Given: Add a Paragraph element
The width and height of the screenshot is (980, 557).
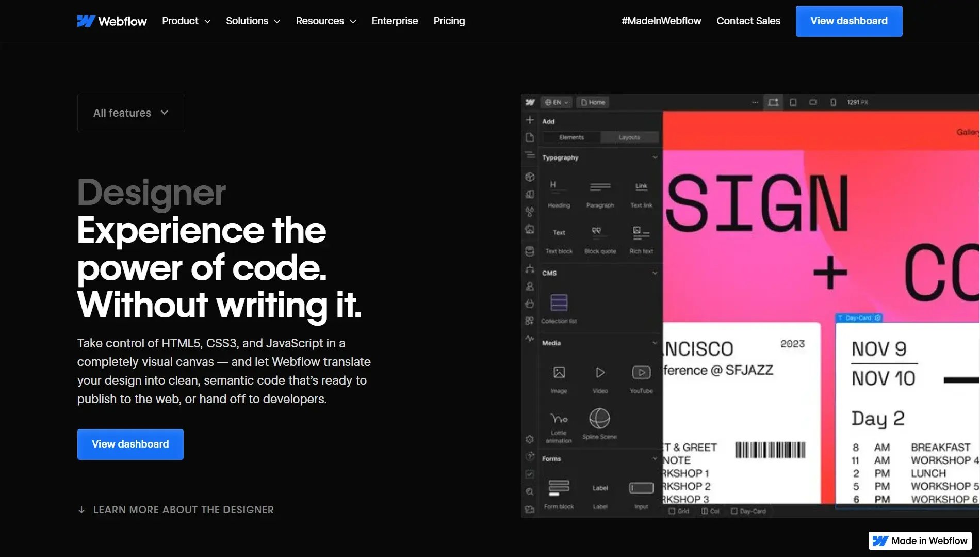Looking at the screenshot, I should coord(600,194).
